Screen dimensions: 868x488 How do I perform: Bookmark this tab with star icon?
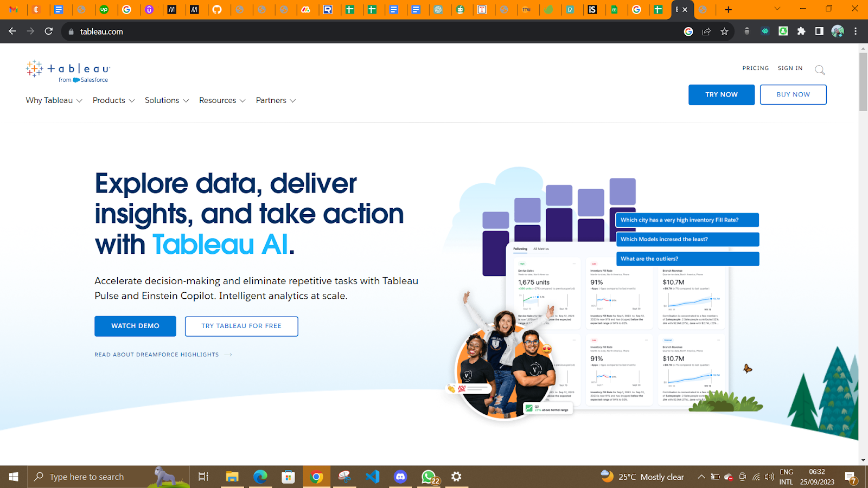click(724, 31)
